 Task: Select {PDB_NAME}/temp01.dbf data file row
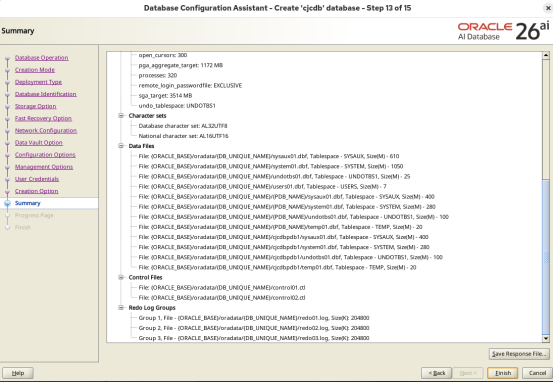[281, 227]
